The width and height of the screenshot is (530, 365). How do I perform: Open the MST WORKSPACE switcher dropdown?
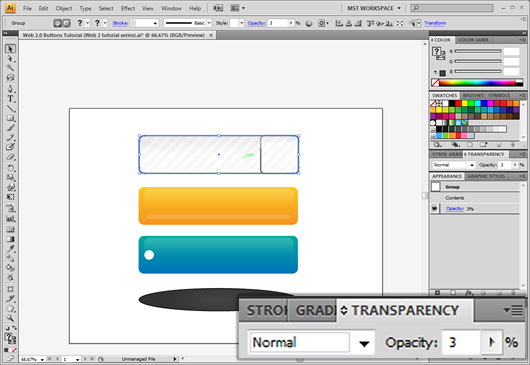tap(374, 8)
